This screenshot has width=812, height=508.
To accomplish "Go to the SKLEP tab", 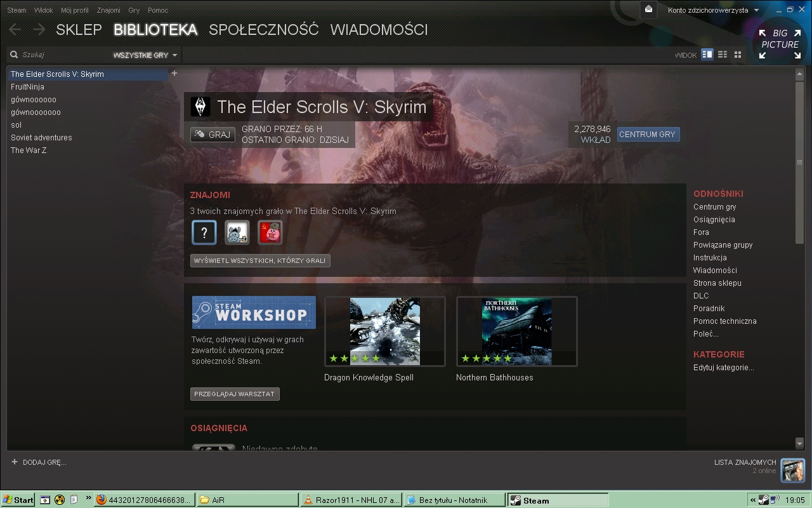I will click(79, 30).
